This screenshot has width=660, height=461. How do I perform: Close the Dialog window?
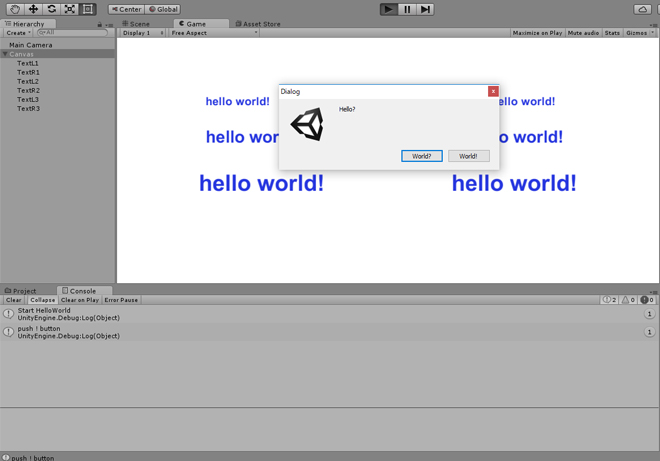(493, 91)
